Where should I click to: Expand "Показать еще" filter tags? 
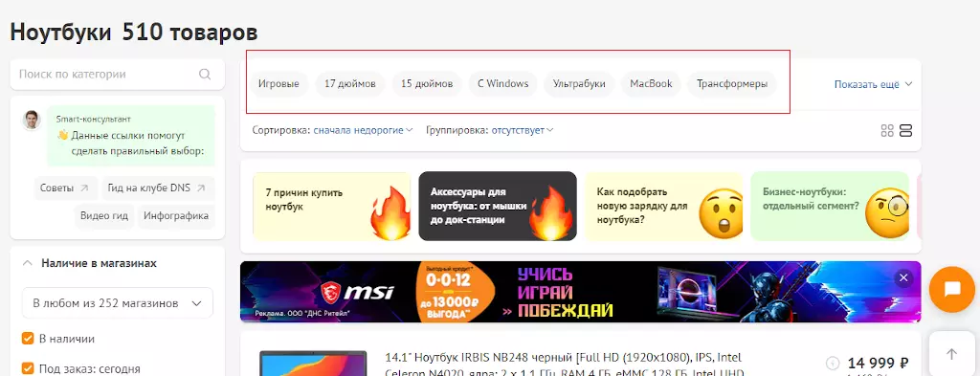tap(873, 84)
